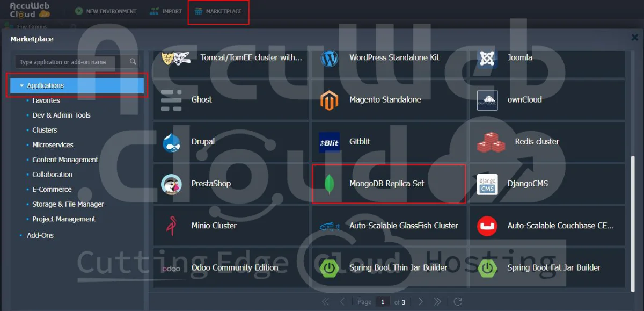Select the Dev & Admin Tools category
The height and width of the screenshot is (311, 644).
click(x=61, y=115)
